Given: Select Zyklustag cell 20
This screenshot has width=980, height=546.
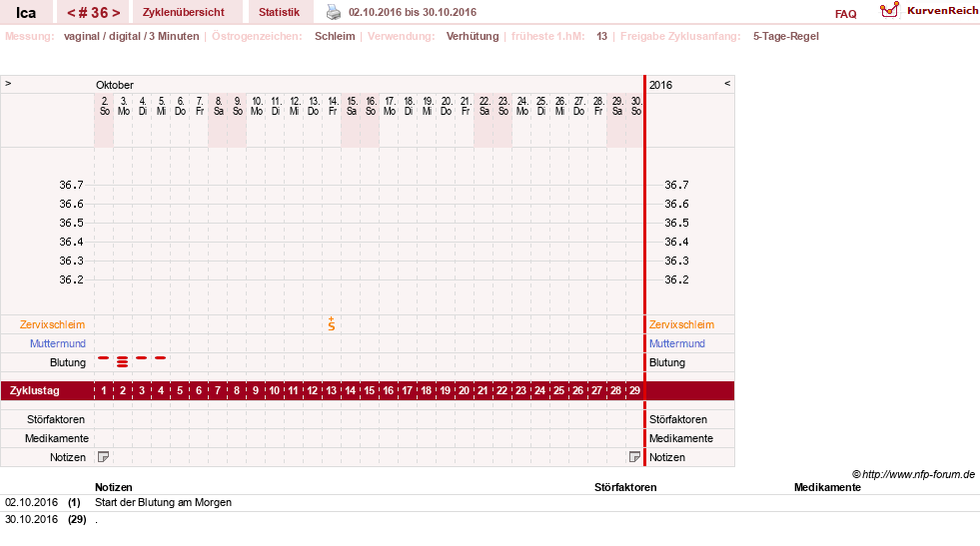Looking at the screenshot, I should [x=464, y=390].
